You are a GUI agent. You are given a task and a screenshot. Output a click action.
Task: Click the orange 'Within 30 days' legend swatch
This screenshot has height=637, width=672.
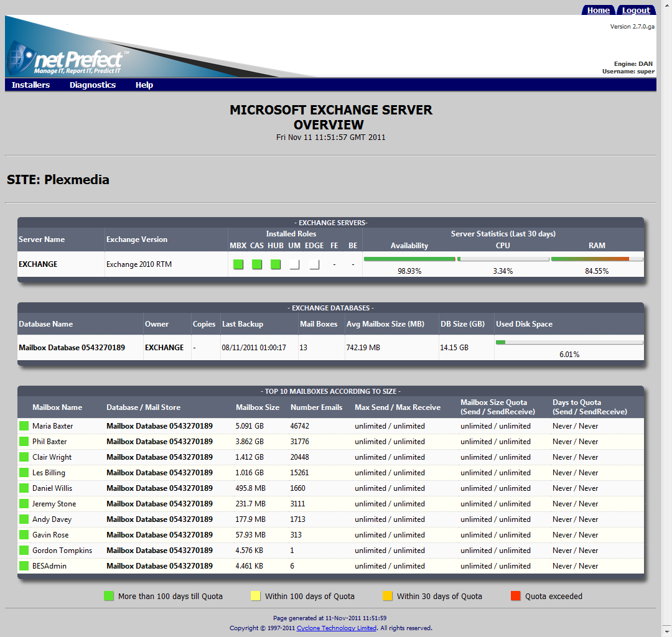click(x=388, y=596)
